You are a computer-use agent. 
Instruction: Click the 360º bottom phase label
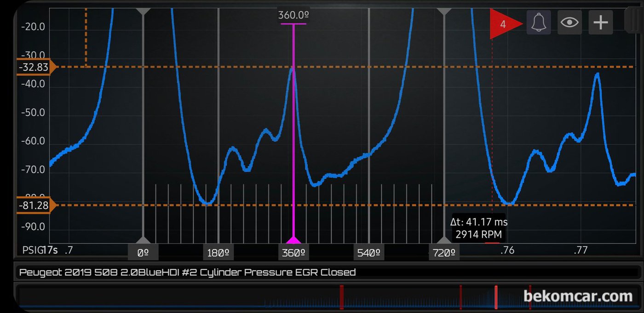293,253
